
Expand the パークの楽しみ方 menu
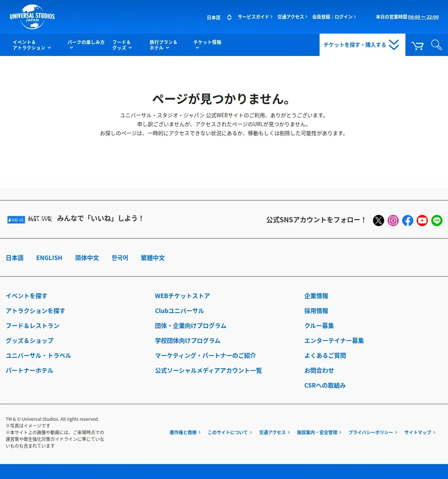(x=86, y=45)
